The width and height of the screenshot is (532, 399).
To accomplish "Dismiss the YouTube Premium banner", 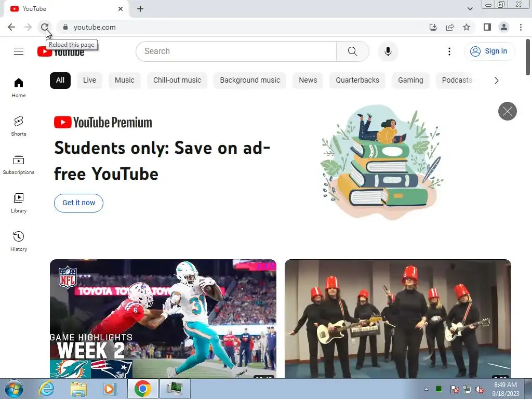I will coord(507,111).
